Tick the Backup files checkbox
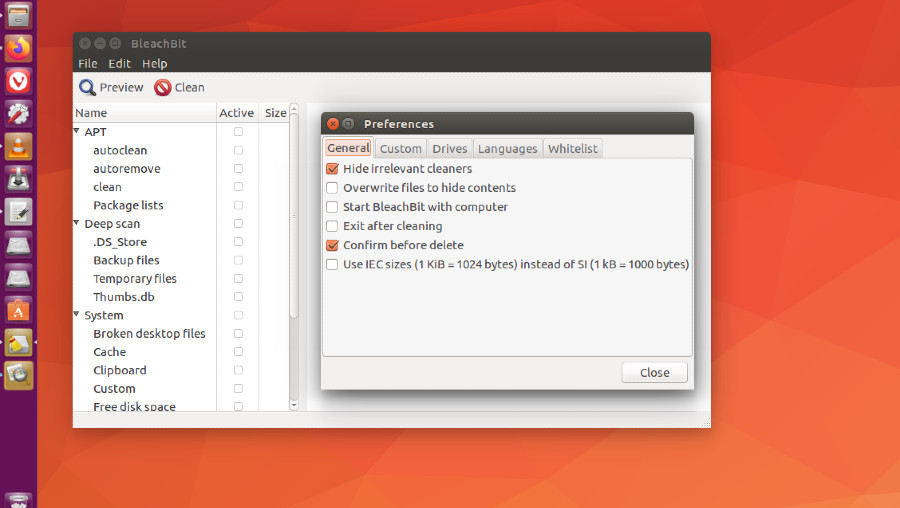 click(x=238, y=260)
